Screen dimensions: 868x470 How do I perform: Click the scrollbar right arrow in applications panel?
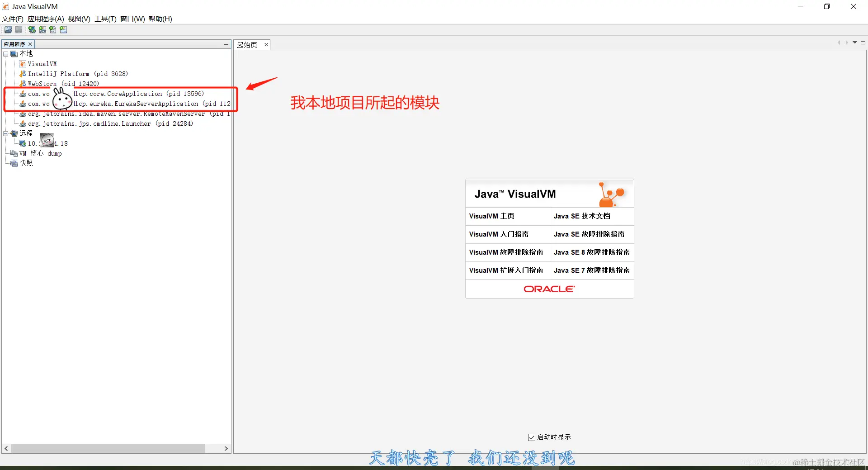coord(226,449)
